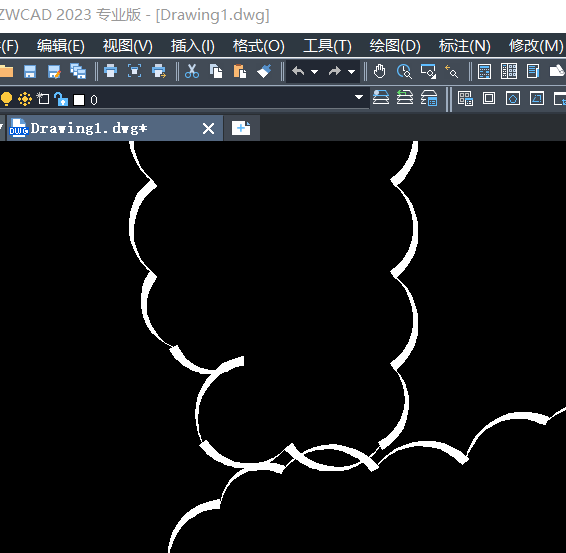Open the undo history dropdown arrow
The height and width of the screenshot is (553, 566).
tap(314, 72)
